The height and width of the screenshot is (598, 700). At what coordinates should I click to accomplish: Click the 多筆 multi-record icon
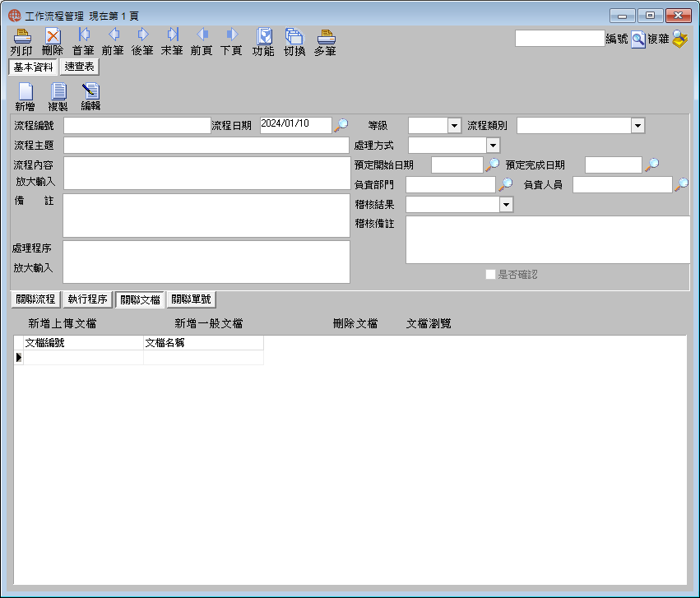click(326, 36)
